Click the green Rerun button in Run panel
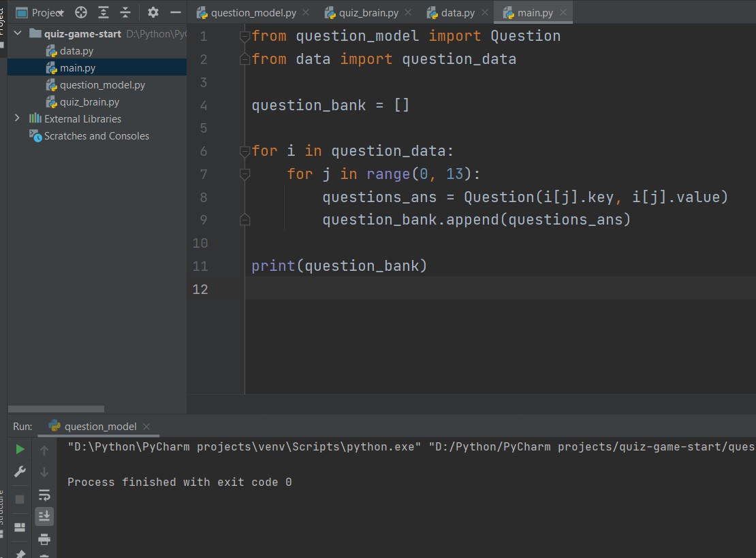The image size is (756, 558). pos(20,449)
